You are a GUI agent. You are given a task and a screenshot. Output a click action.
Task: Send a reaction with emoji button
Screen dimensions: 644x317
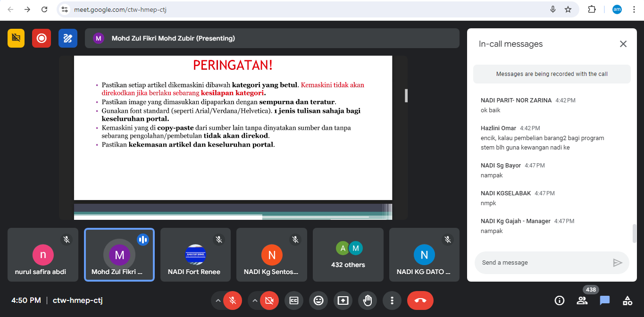click(318, 300)
